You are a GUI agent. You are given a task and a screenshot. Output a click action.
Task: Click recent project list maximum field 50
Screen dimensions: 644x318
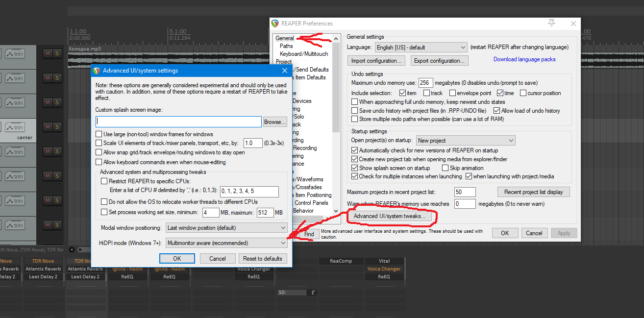[465, 192]
